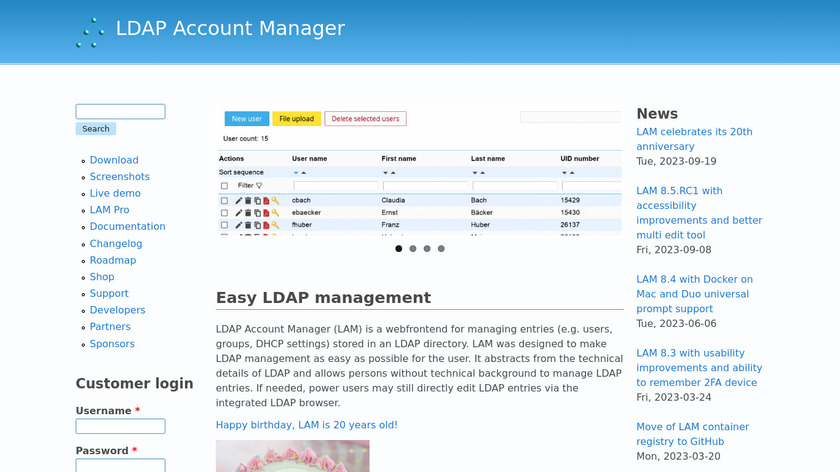Sort Last name descending arrow
Screen dimensions: 840x472
(x=475, y=173)
